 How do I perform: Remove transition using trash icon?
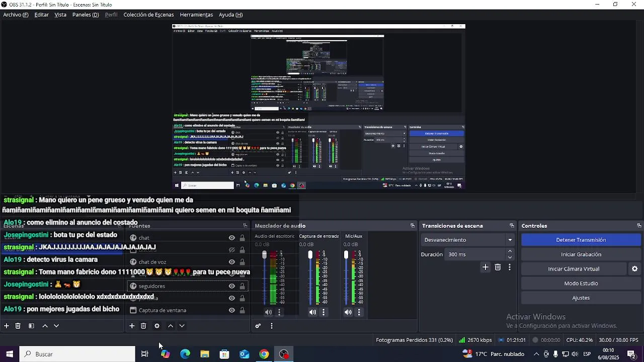498,267
